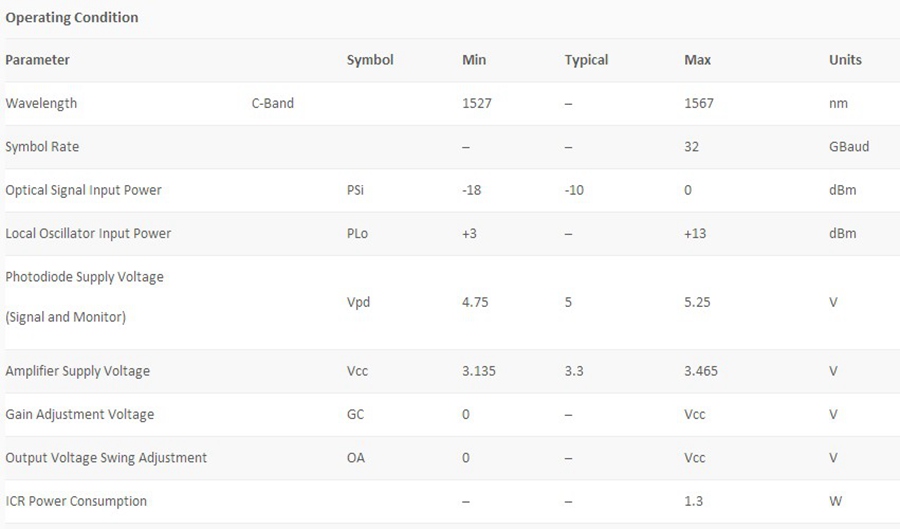The width and height of the screenshot is (900, 529).
Task: Click Local Oscillator Input Power label
Action: tap(88, 233)
